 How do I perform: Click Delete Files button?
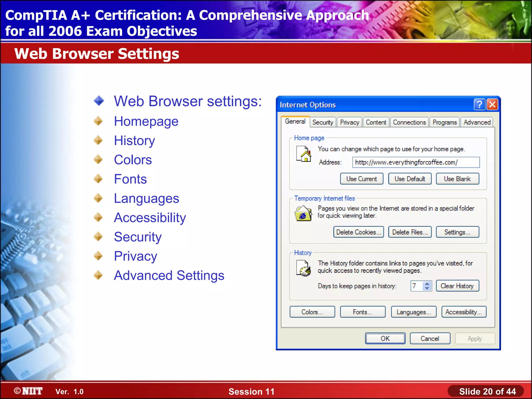click(x=410, y=232)
